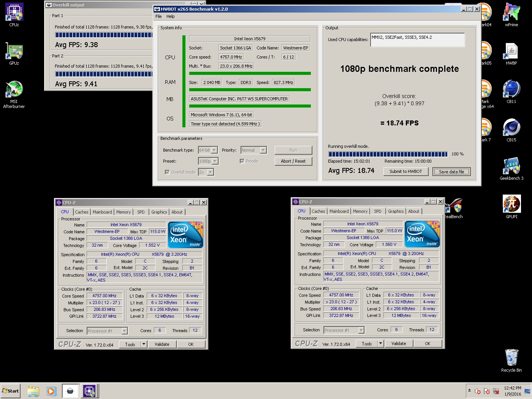Open Windows Explorer from taskbar
532x399 pixels.
click(33, 391)
